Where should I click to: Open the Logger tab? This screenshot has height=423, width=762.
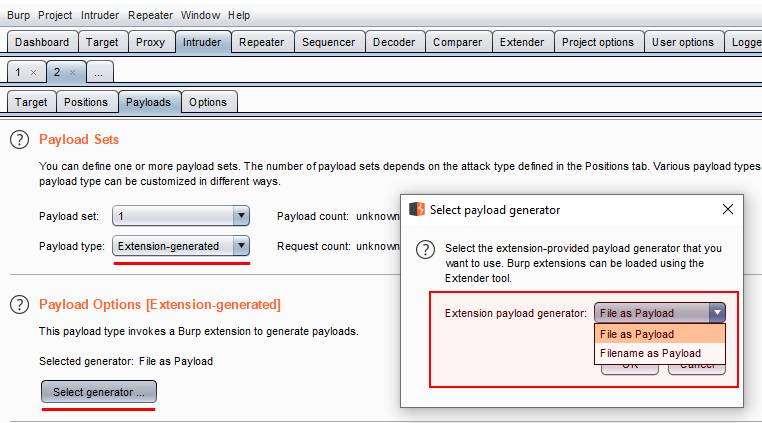coord(744,42)
